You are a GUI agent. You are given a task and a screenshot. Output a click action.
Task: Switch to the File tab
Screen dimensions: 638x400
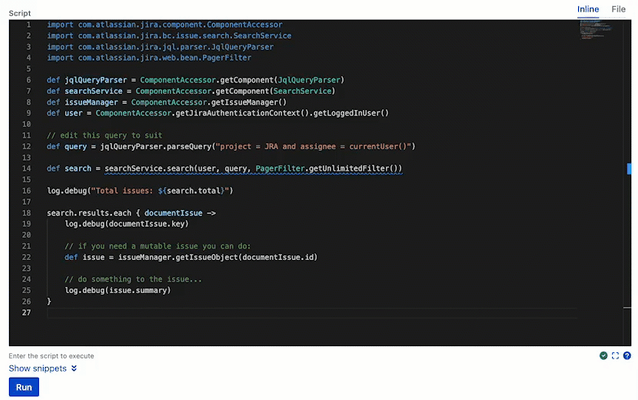coord(618,9)
